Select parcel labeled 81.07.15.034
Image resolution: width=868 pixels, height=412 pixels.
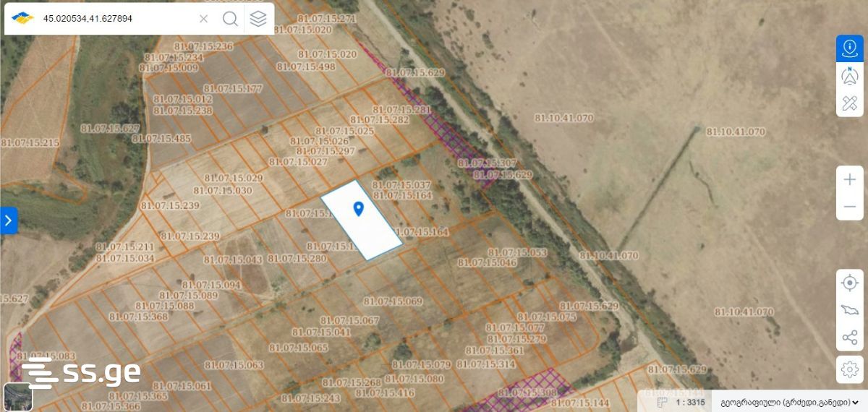[x=125, y=258]
